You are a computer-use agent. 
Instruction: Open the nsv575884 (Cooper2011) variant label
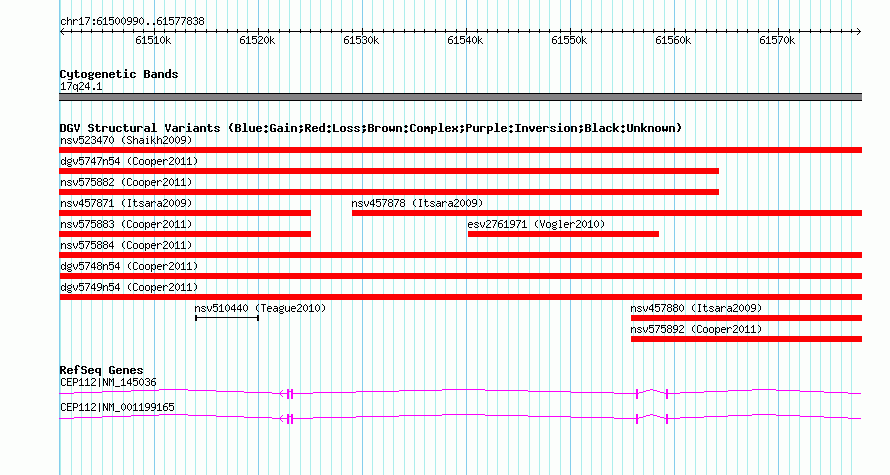(126, 245)
